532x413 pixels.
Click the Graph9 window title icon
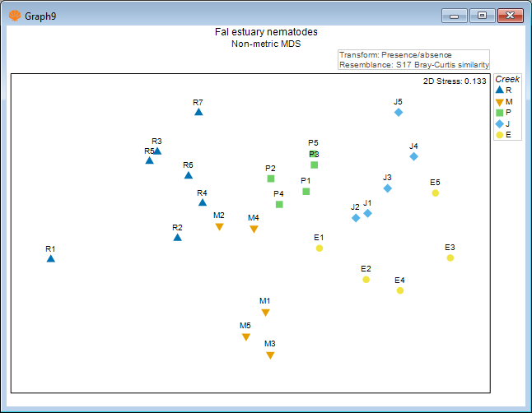coord(14,15)
